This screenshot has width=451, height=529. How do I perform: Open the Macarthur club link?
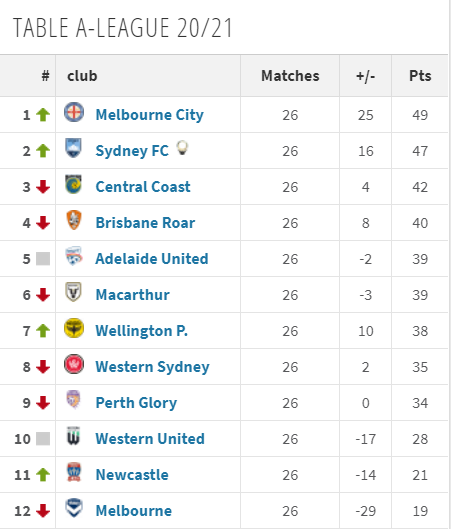tap(133, 295)
